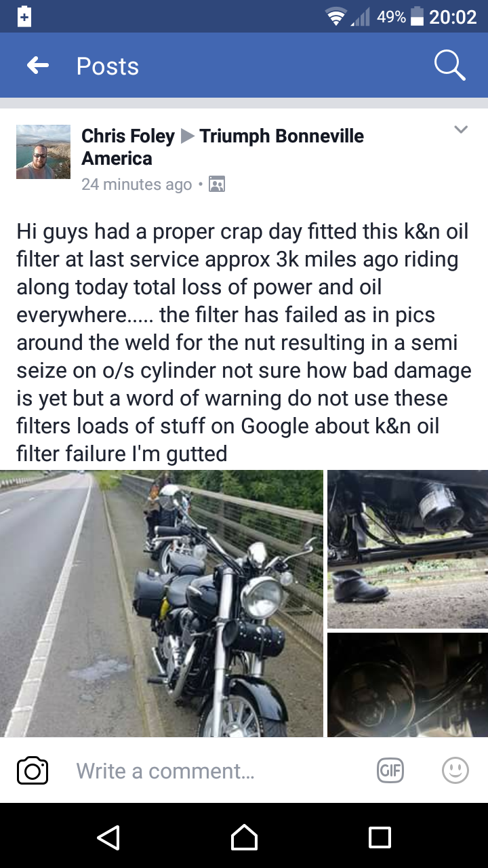The image size is (488, 868).
Task: Open search with the magnifier icon
Action: pyautogui.click(x=449, y=66)
